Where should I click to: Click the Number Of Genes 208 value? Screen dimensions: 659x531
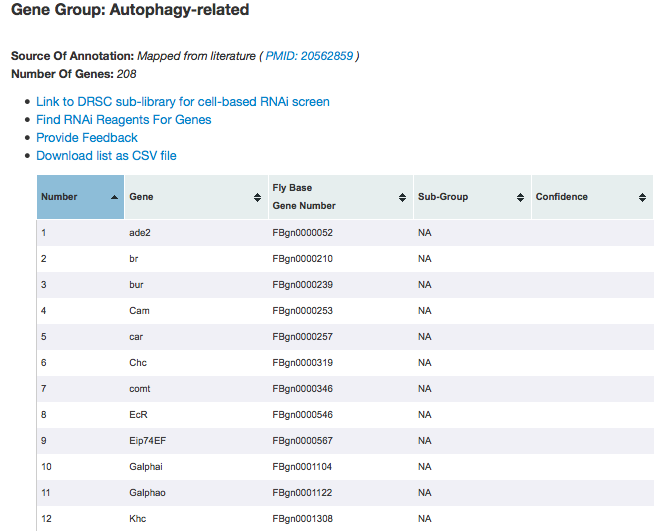pos(127,74)
